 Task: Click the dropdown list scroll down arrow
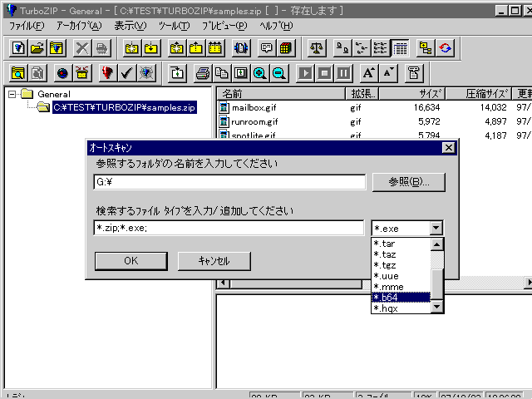click(x=436, y=307)
